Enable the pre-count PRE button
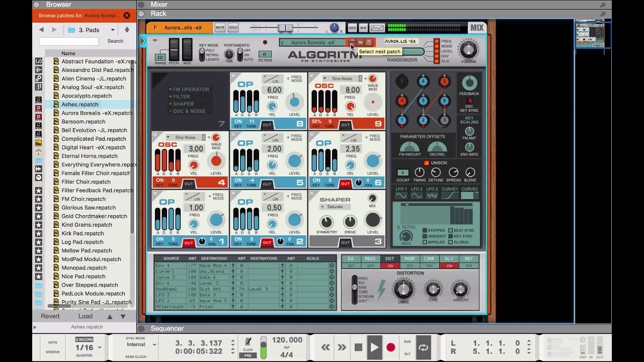 [x=248, y=355]
